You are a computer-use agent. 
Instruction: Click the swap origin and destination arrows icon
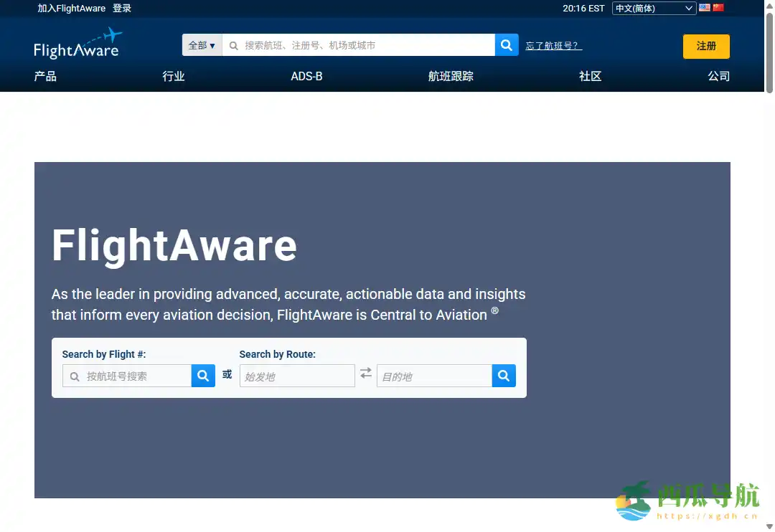click(x=366, y=374)
